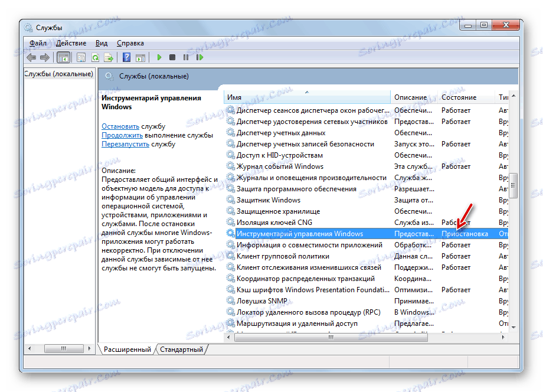Switch to the Расширенный tab

coord(127,349)
